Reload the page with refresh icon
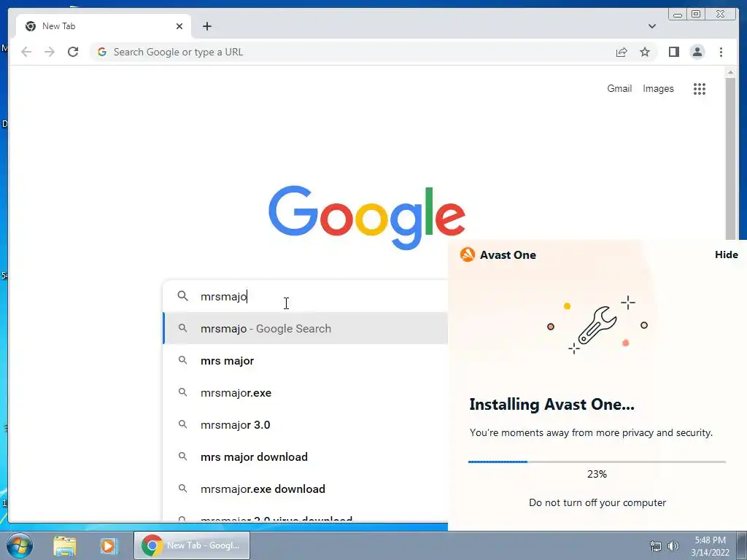The image size is (747, 560). 73,52
